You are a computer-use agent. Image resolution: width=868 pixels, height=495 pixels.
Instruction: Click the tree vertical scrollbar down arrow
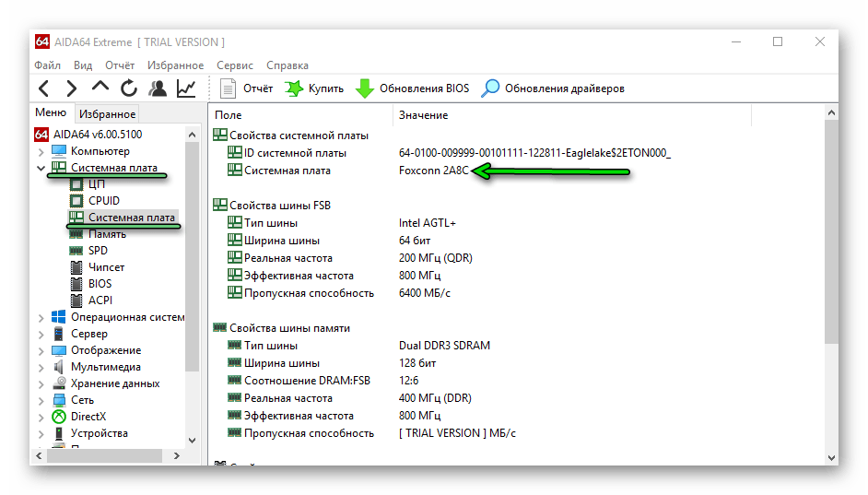click(192, 441)
